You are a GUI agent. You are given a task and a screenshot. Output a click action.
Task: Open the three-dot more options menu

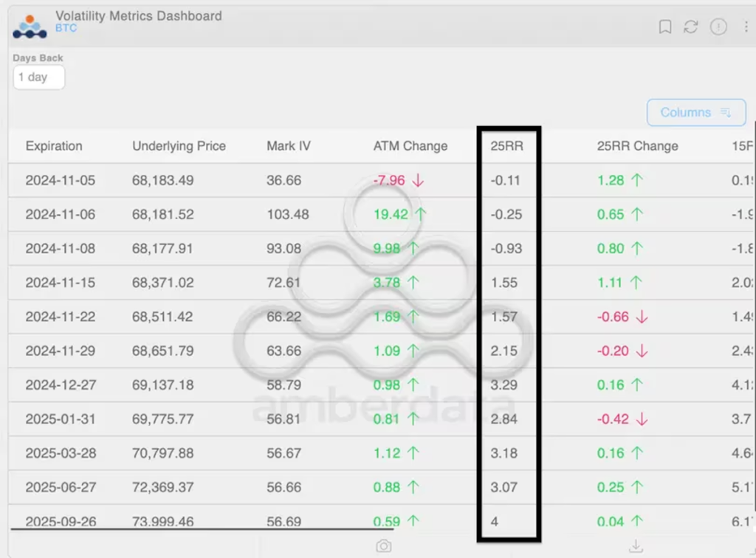pyautogui.click(x=746, y=27)
